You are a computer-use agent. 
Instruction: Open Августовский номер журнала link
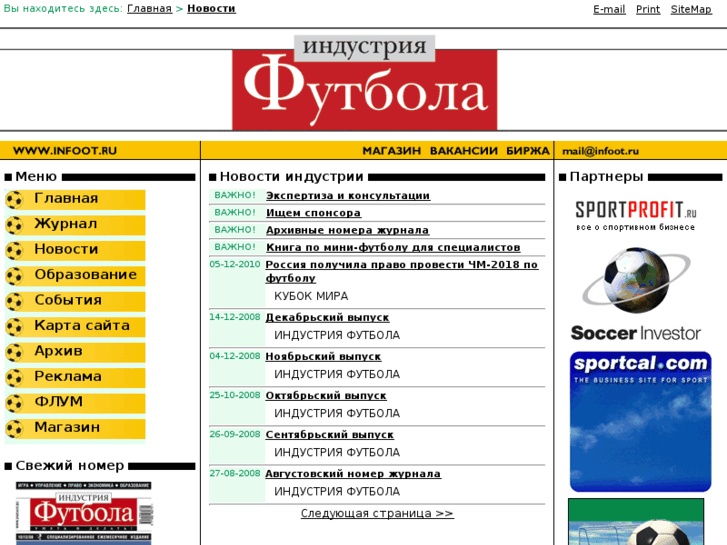point(353,474)
